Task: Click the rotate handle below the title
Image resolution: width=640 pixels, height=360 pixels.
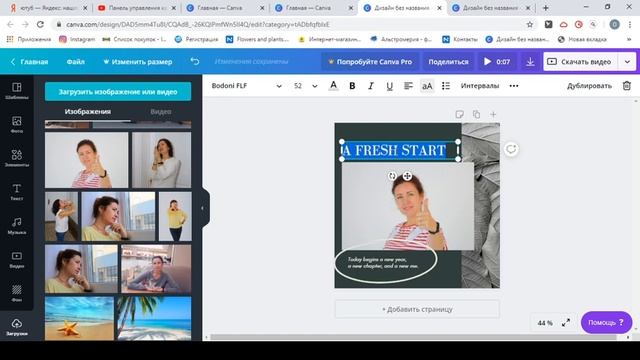Action: click(x=392, y=176)
